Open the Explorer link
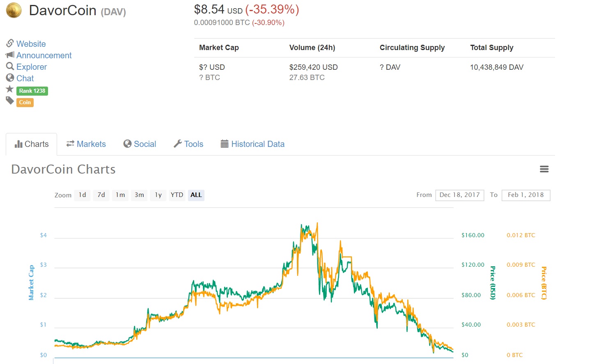Image resolution: width=599 pixels, height=364 pixels. [32, 67]
